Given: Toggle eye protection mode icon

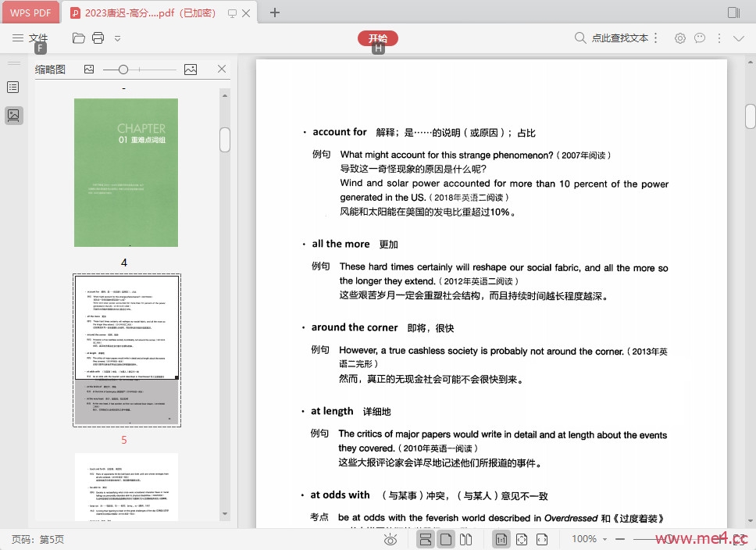Looking at the screenshot, I should click(390, 539).
